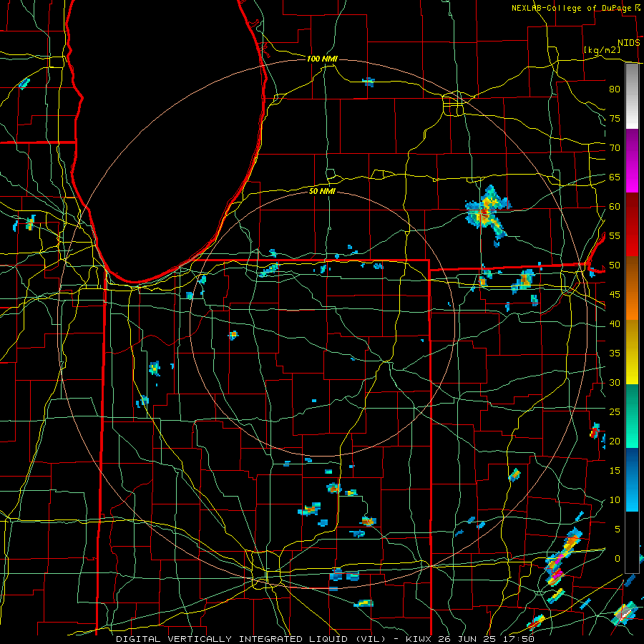Viewport: 644px width, 644px height.
Task: Click the scale value 70
Action: [x=615, y=148]
